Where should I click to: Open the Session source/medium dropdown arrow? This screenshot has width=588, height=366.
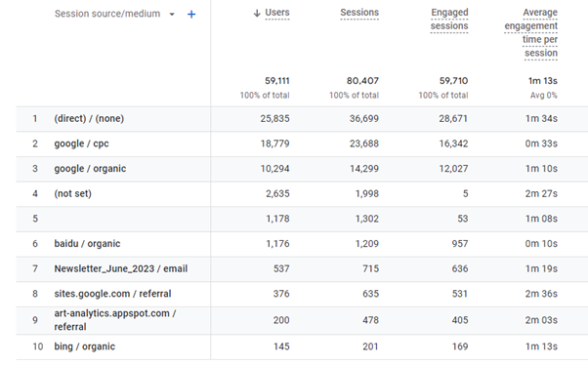tap(172, 15)
